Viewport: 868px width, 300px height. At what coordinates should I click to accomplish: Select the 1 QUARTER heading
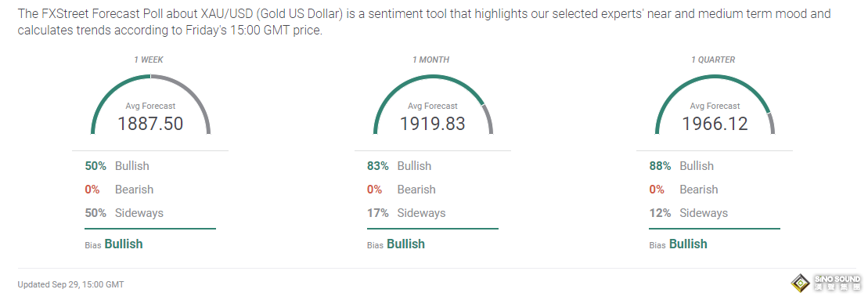[x=713, y=60]
